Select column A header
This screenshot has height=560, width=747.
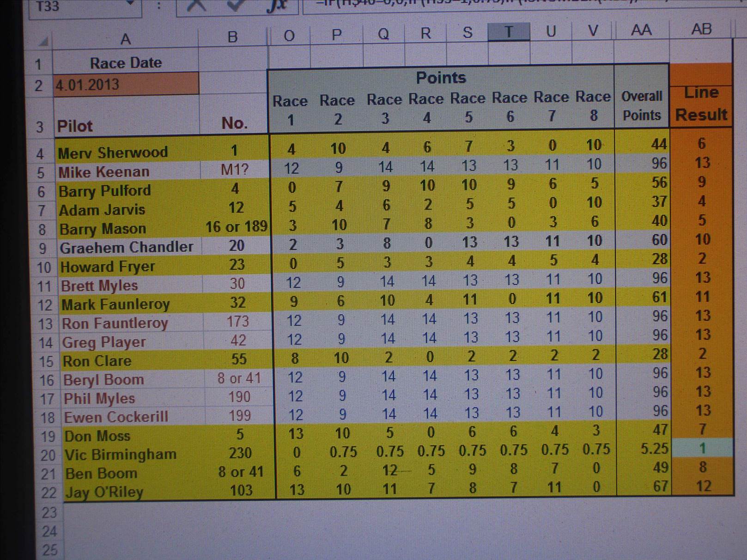click(x=125, y=39)
